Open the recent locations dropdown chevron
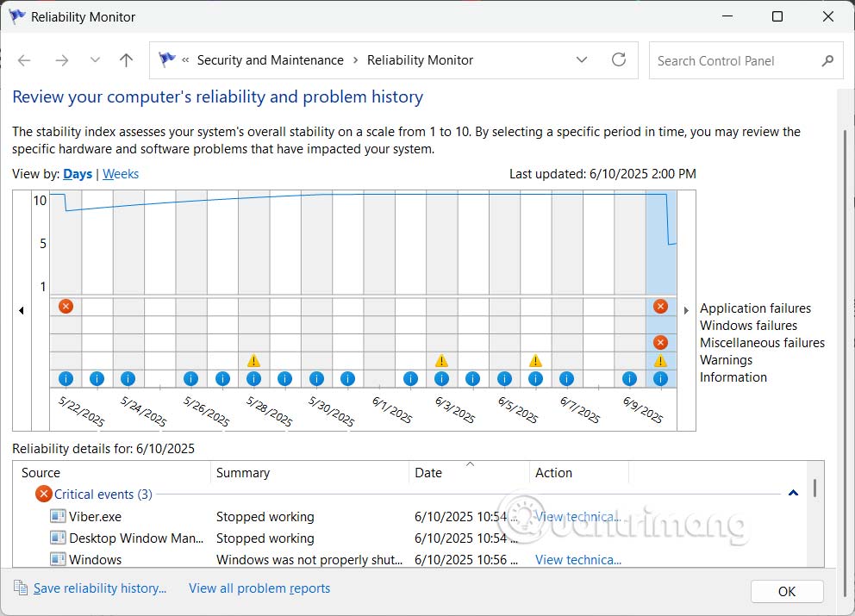Viewport: 855px width, 616px height. coord(95,59)
